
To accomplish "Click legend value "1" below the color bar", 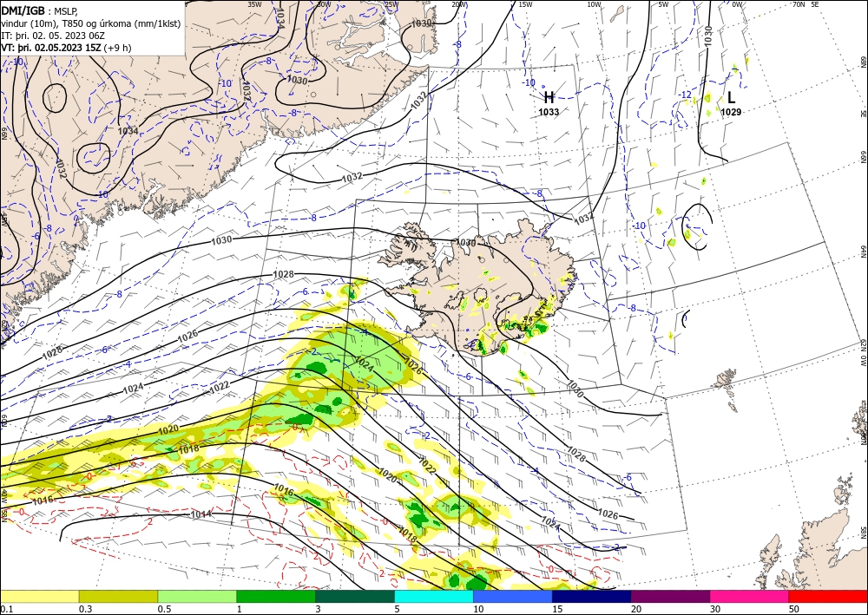I will (x=240, y=609).
